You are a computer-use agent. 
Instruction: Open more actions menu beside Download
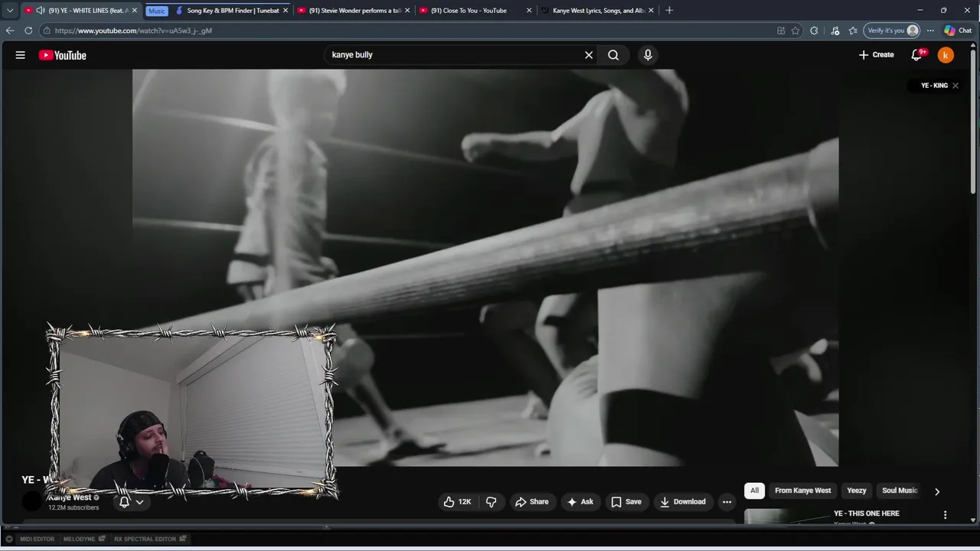727,502
